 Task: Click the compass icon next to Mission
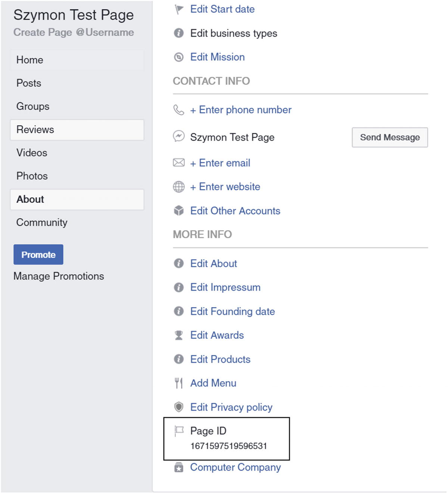pyautogui.click(x=179, y=57)
